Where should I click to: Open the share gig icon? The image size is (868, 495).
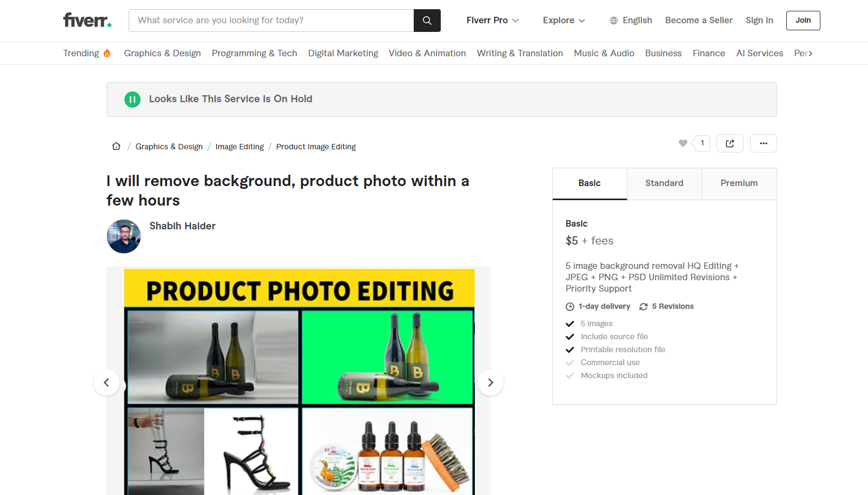pyautogui.click(x=730, y=143)
